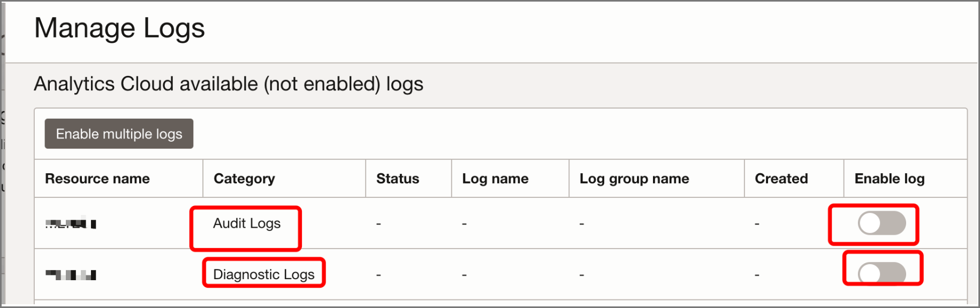This screenshot has width=980, height=308.
Task: Click the Status dash in the Audit Logs row
Action: click(378, 225)
